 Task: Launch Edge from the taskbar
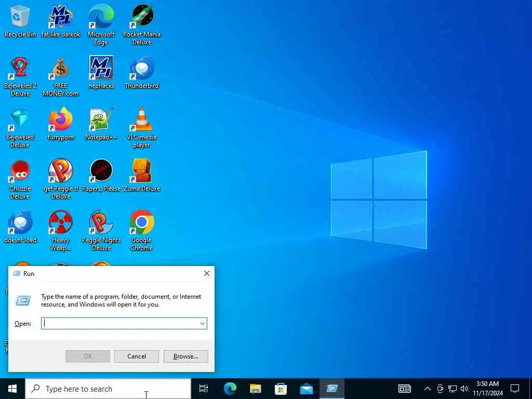(x=230, y=389)
